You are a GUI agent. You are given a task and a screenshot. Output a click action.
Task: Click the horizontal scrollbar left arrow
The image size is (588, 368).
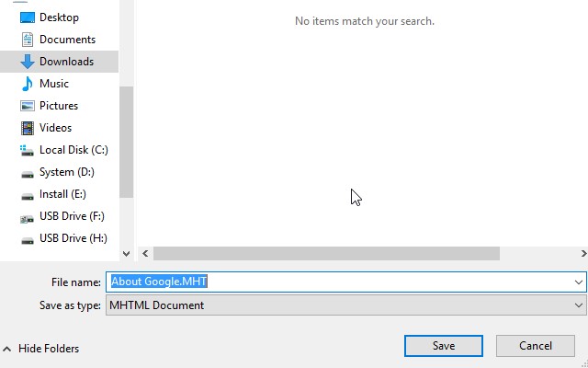145,254
